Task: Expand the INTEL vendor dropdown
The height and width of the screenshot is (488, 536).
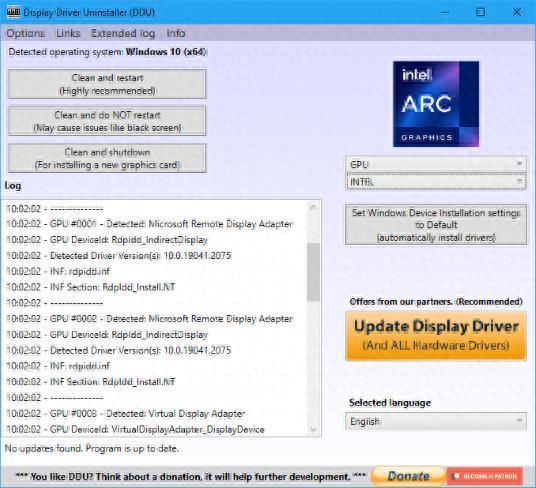Action: pyautogui.click(x=436, y=182)
